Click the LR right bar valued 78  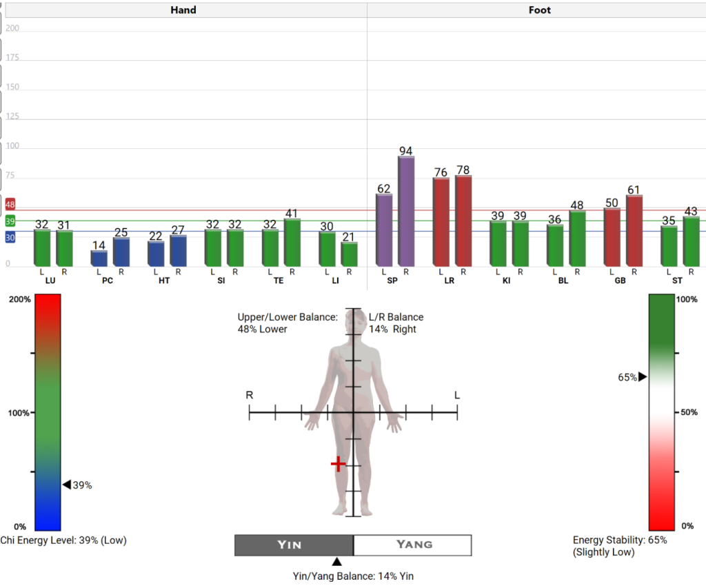463,221
